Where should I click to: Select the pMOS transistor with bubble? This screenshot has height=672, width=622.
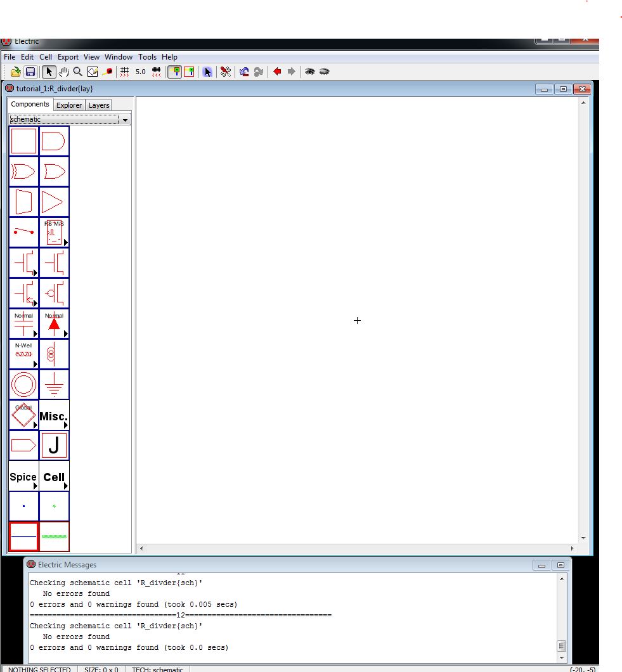click(x=54, y=293)
